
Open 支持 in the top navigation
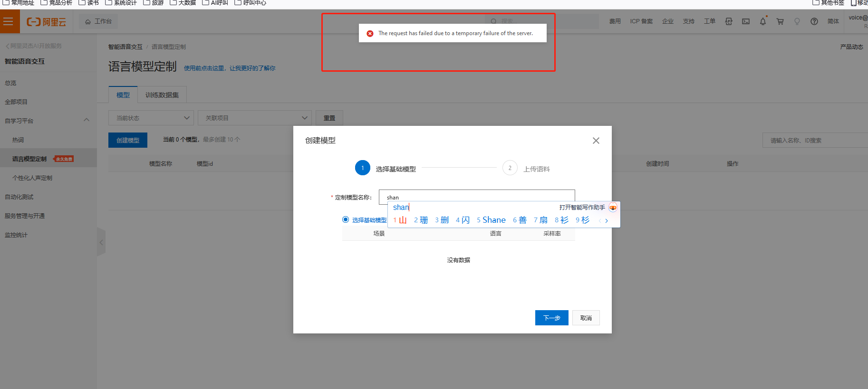[x=689, y=21]
